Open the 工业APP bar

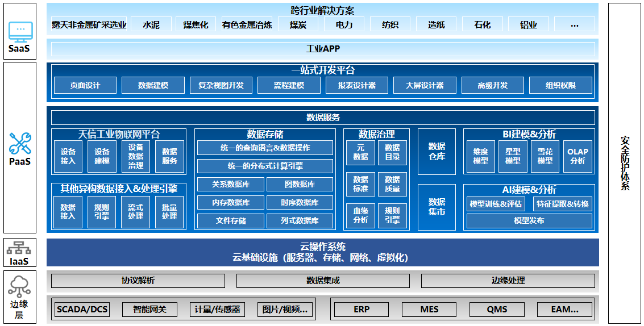coord(323,49)
